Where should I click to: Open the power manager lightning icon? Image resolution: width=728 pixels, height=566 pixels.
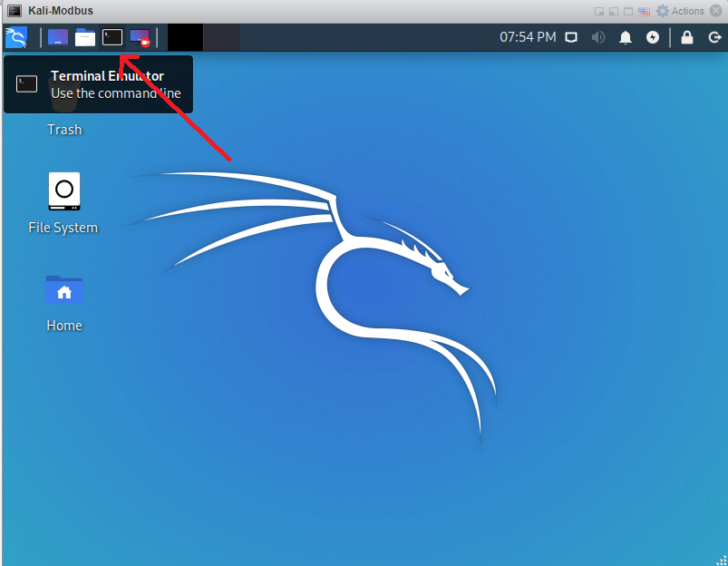click(653, 37)
